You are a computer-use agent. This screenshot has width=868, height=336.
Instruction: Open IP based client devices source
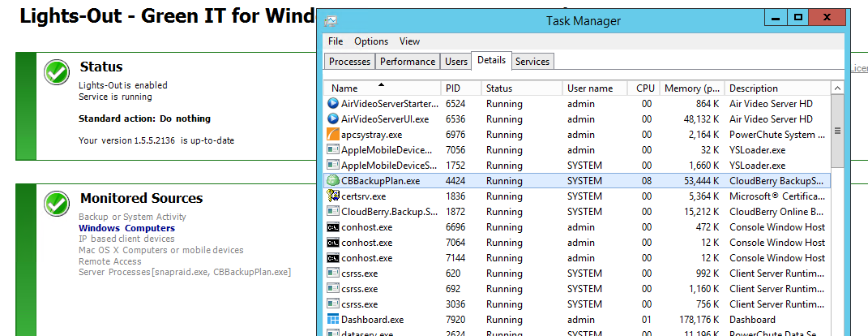(x=126, y=239)
